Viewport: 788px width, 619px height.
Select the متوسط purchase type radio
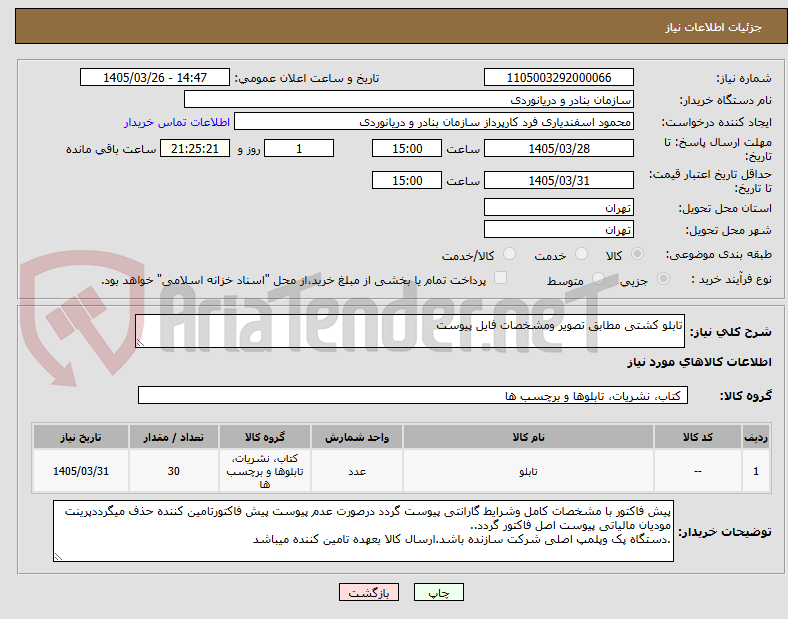[x=598, y=278]
